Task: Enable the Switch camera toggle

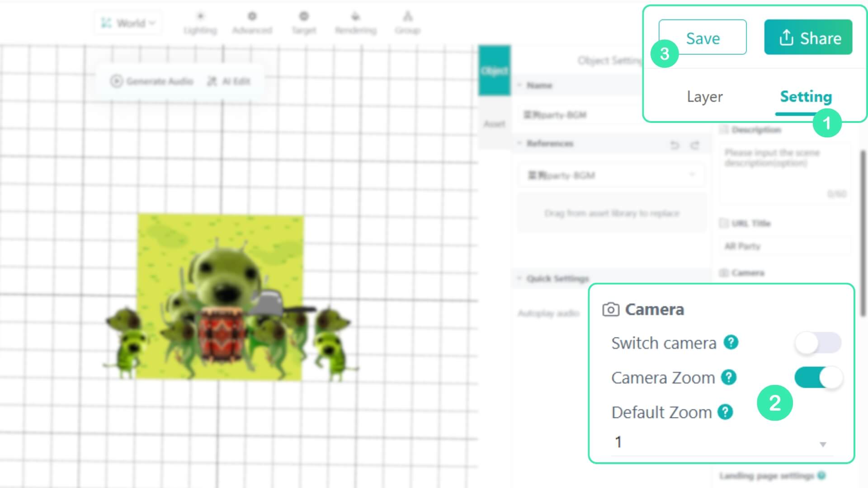Action: point(818,343)
